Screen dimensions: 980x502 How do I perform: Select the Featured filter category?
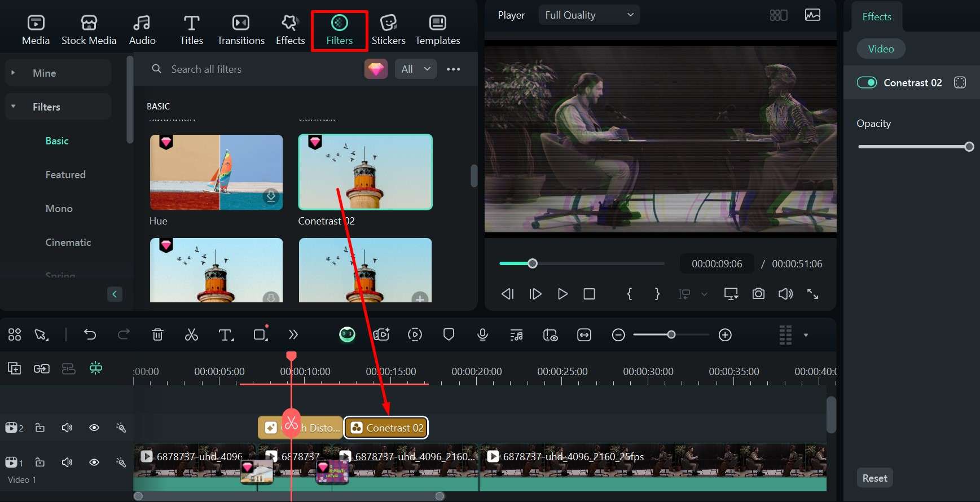pyautogui.click(x=65, y=175)
